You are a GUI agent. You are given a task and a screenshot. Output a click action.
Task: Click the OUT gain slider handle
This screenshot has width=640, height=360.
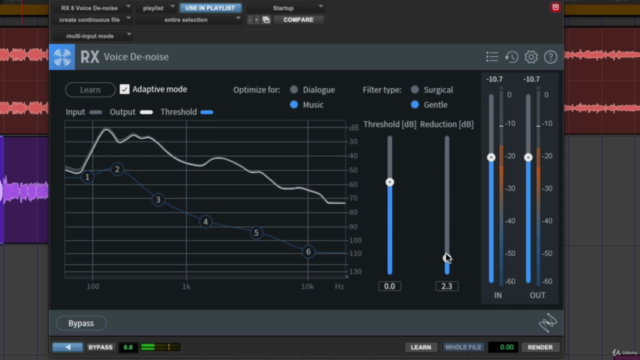point(528,157)
